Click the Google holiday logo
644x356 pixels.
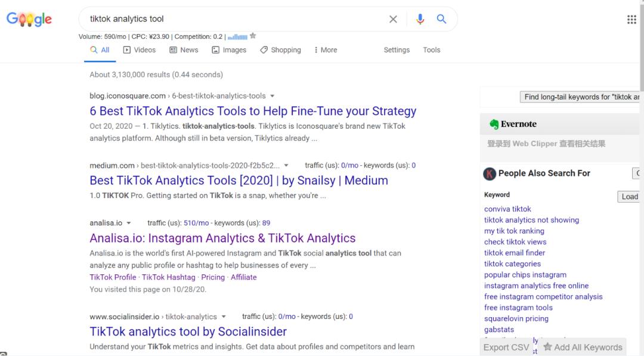coord(29,19)
